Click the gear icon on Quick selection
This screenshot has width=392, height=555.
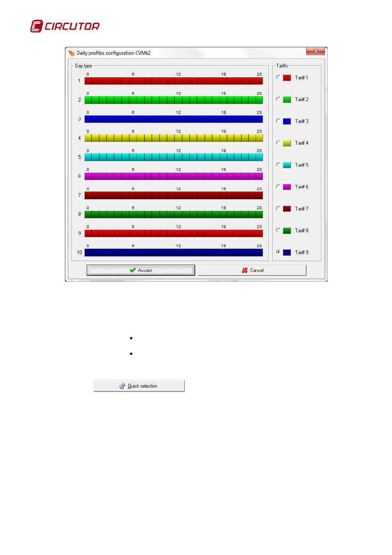(x=122, y=386)
